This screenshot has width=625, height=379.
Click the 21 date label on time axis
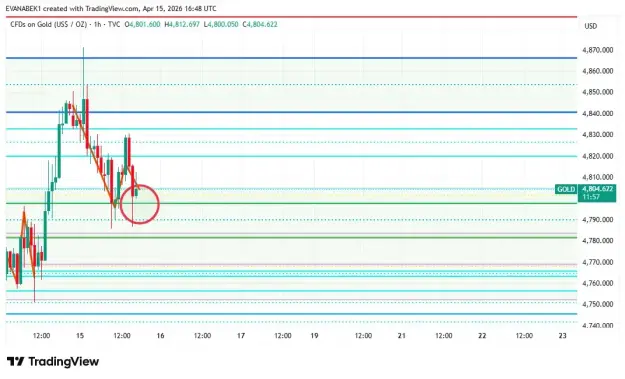tap(401, 336)
